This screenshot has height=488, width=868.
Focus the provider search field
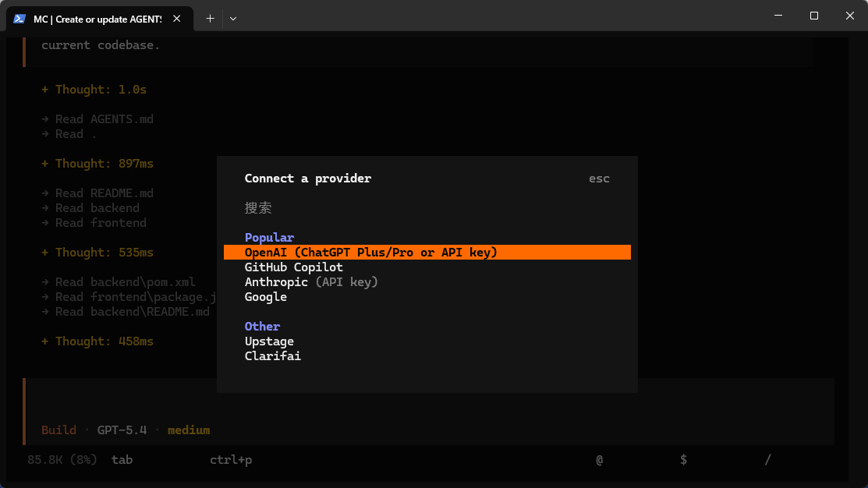[427, 208]
